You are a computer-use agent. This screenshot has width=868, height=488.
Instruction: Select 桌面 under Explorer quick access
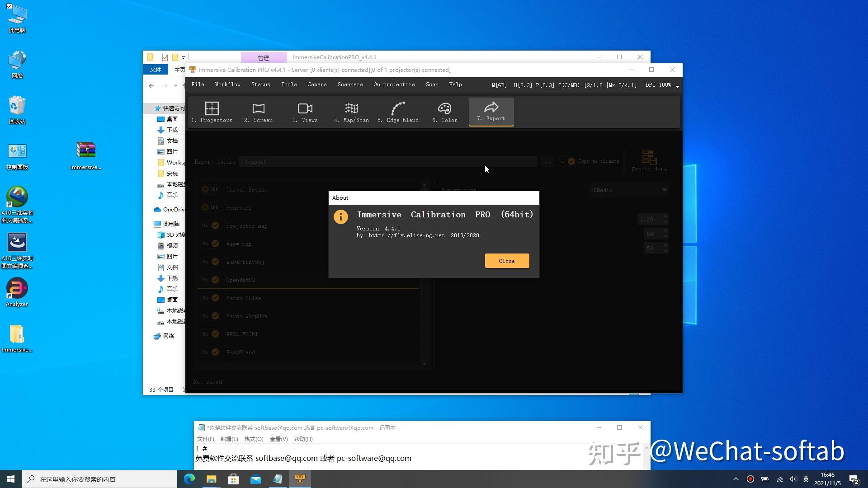coord(167,119)
